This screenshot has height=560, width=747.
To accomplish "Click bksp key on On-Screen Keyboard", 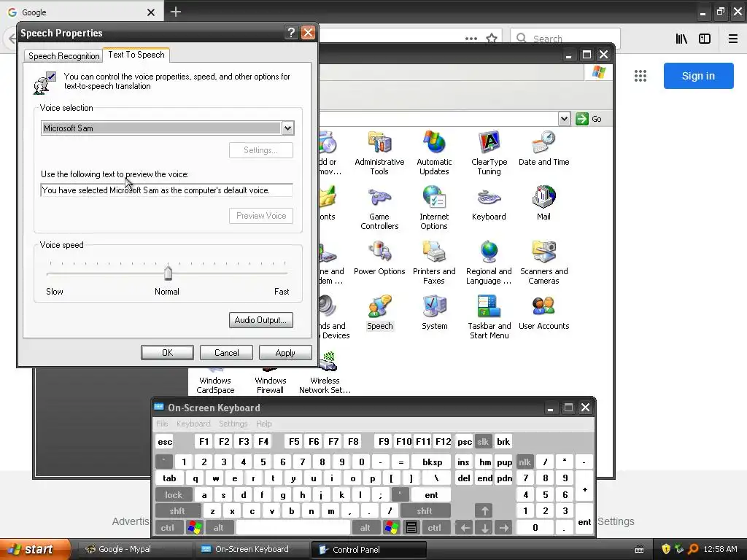I will point(432,462).
